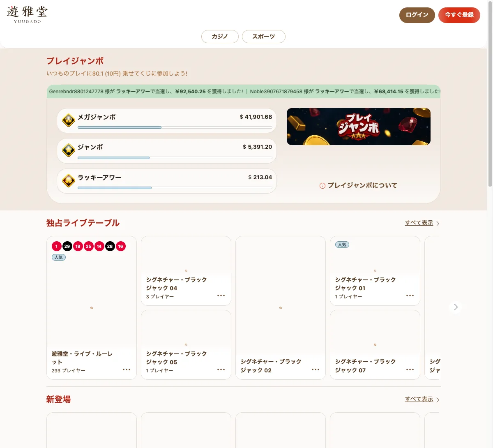The width and height of the screenshot is (493, 448).
Task: Show all 独占ライブテーブル games
Action: 419,223
